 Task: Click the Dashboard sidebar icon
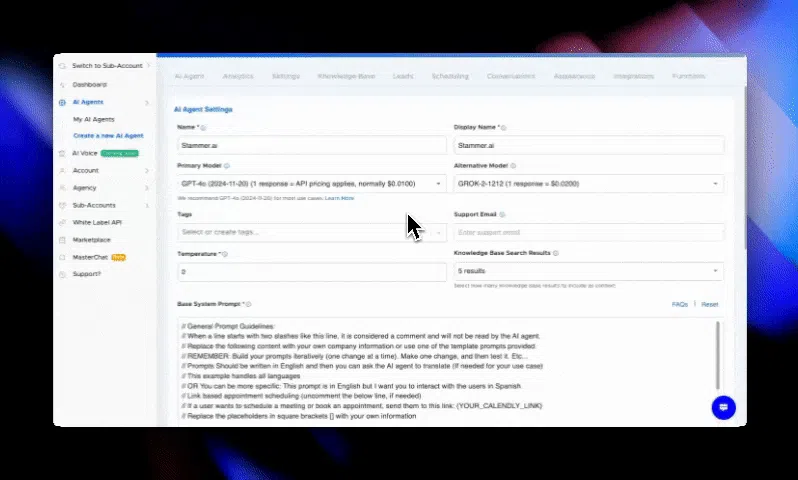62,84
